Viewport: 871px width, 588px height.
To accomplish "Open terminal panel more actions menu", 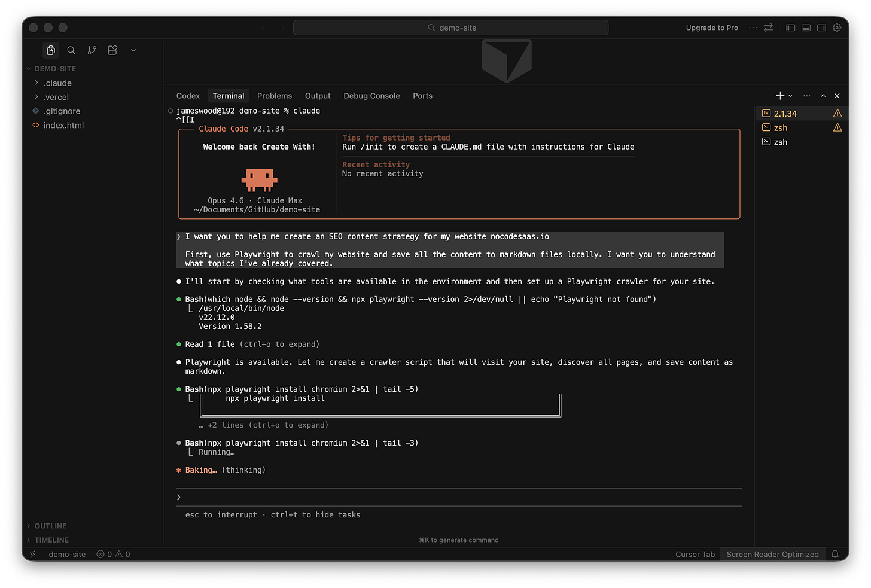I will point(807,96).
